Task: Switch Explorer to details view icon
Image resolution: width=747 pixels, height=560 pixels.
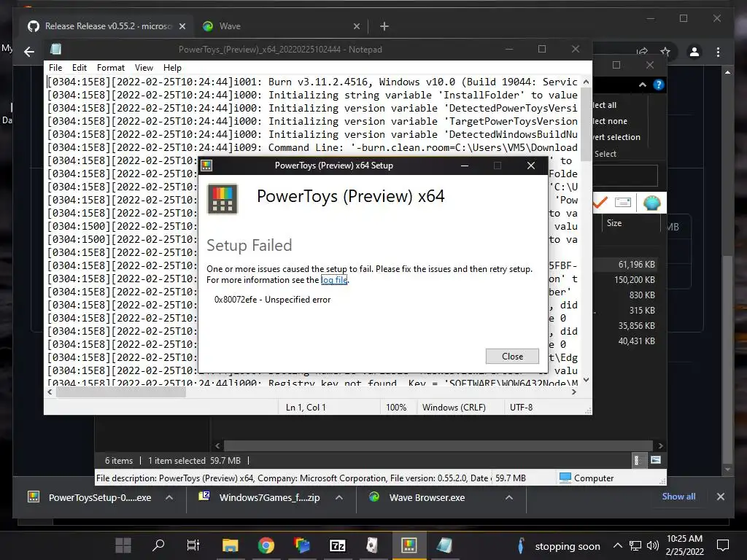Action: coord(637,460)
